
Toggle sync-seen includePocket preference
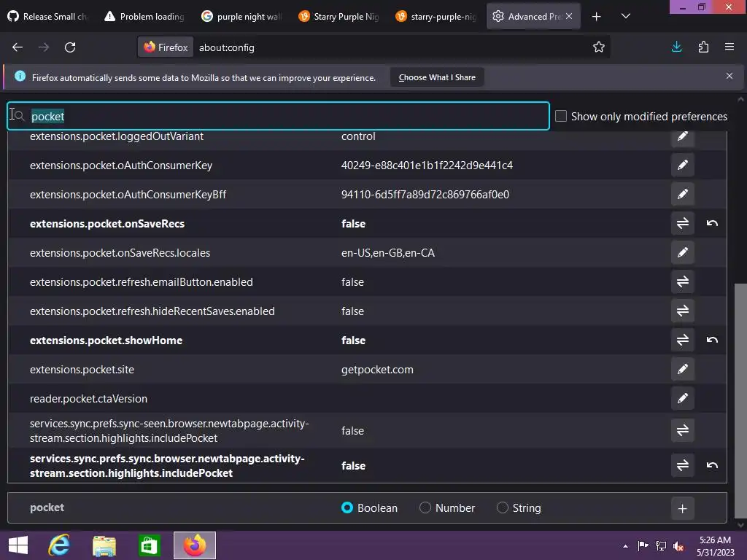click(x=682, y=430)
